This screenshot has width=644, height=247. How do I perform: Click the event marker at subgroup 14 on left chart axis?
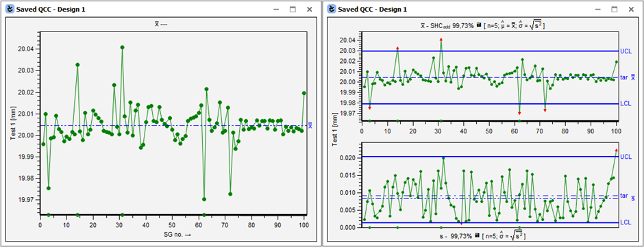point(77,215)
